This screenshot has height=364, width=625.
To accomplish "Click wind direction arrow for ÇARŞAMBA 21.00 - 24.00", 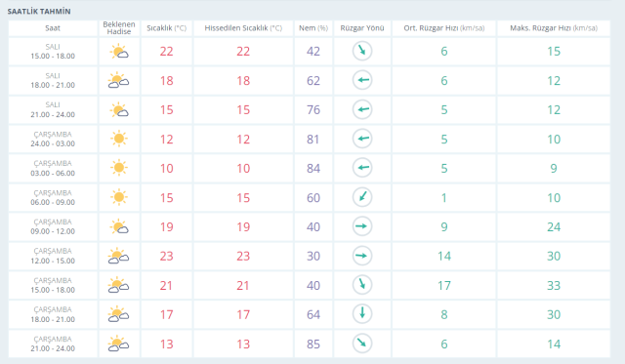I will pos(362,344).
